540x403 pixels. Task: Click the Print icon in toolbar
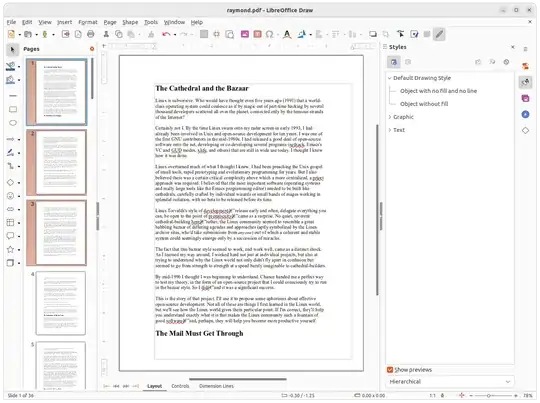click(x=91, y=34)
